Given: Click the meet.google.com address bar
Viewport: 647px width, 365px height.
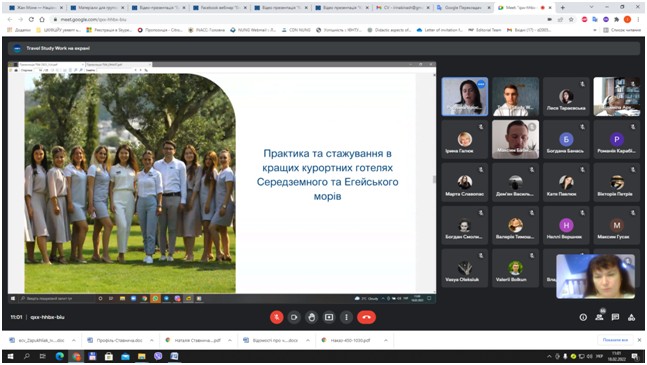Looking at the screenshot, I should click(297, 19).
